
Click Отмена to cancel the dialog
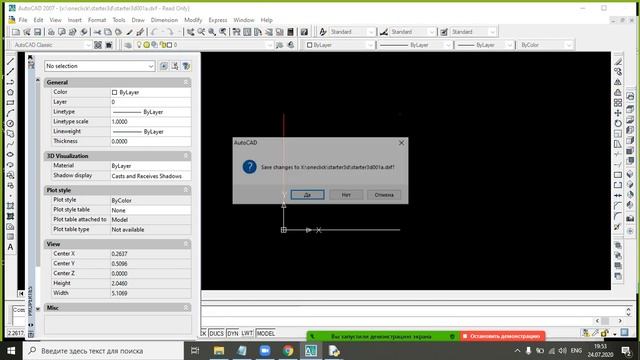pos(384,195)
